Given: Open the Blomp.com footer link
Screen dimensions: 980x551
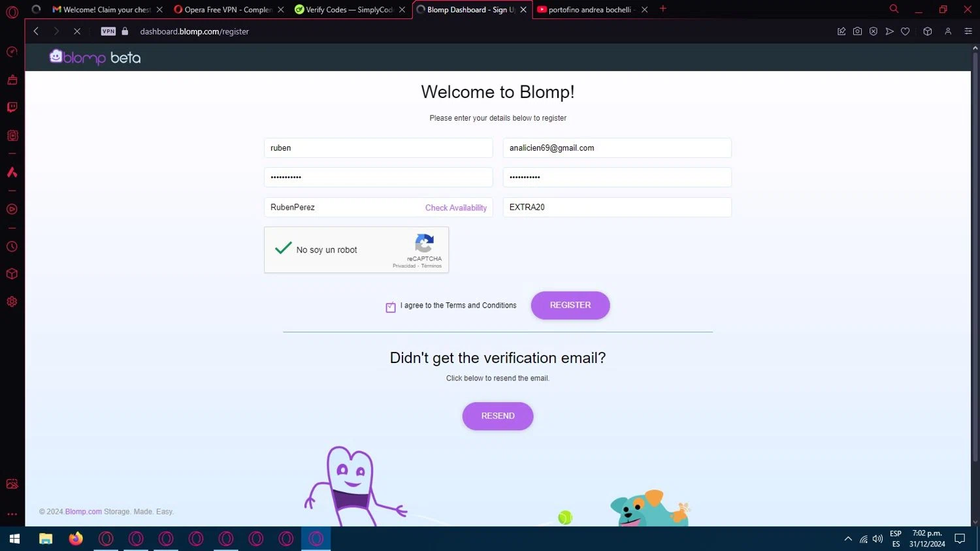Looking at the screenshot, I should [84, 512].
